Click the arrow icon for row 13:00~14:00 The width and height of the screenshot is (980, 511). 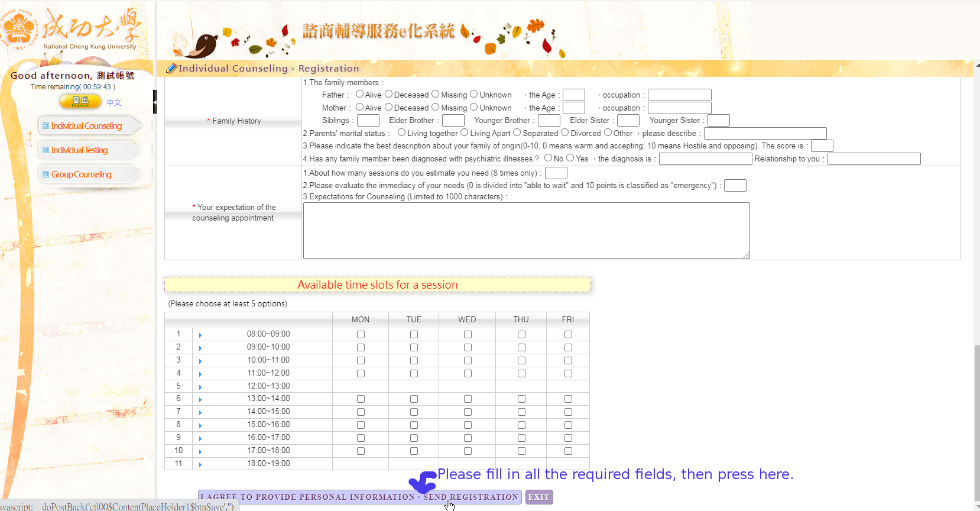[200, 400]
